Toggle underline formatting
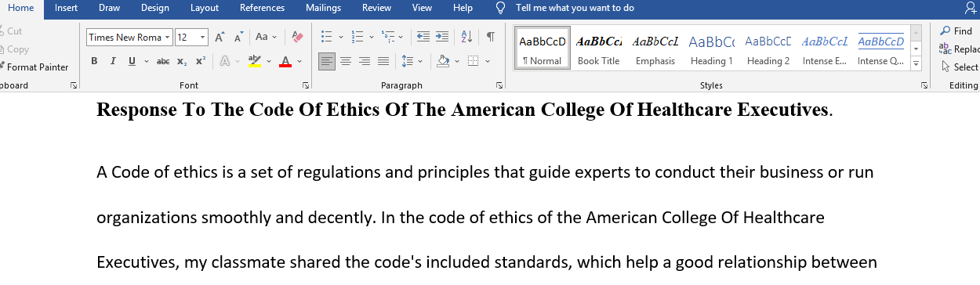 [x=132, y=61]
